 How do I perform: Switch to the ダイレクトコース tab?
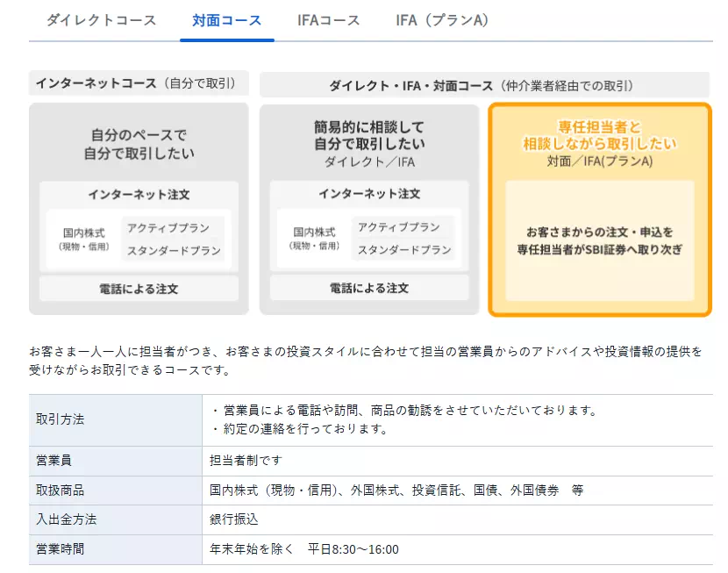[x=101, y=19]
